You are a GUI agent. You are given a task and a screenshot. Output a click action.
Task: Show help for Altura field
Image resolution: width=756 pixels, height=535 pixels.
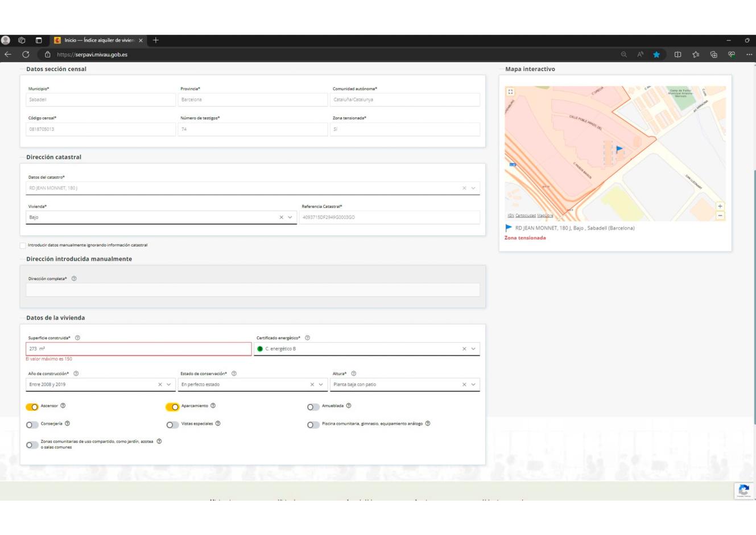[x=354, y=374]
